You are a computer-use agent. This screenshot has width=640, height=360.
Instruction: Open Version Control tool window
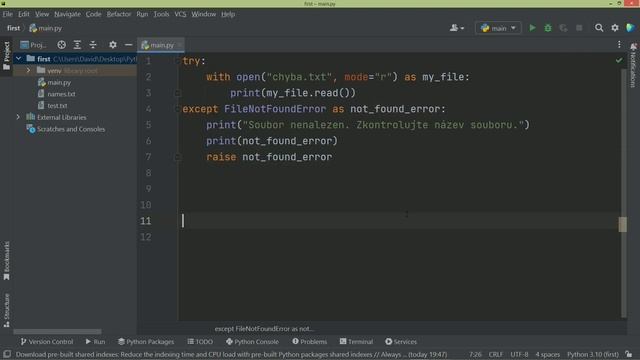[x=47, y=342]
